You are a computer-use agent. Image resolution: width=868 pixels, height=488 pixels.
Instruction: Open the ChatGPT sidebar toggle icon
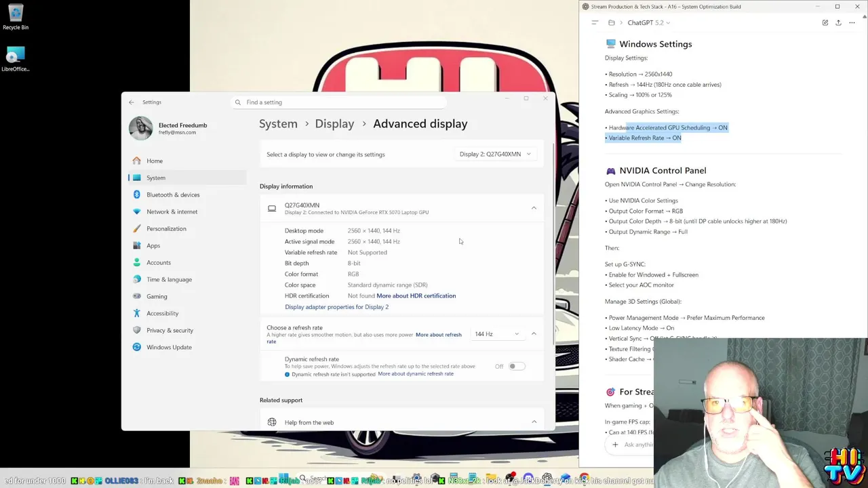595,22
